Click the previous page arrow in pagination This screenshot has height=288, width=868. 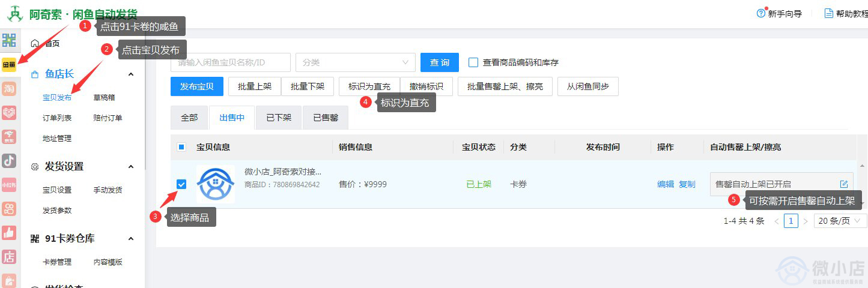click(x=777, y=221)
